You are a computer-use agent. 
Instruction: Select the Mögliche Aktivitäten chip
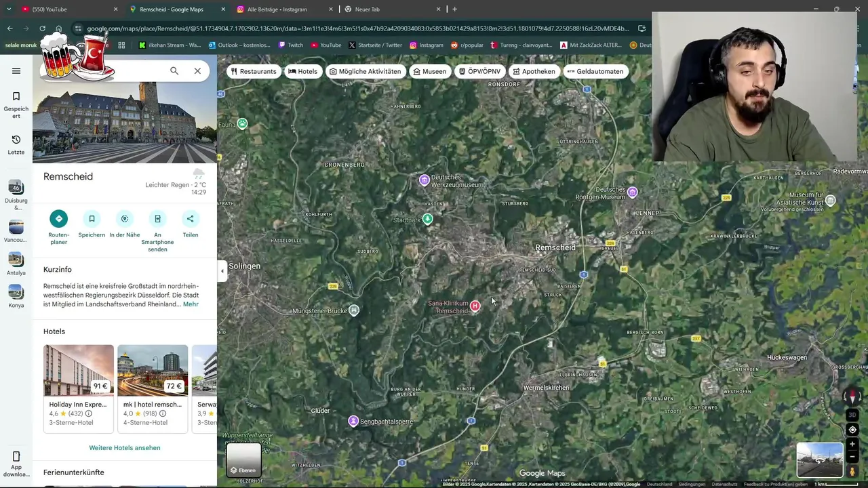click(x=366, y=71)
